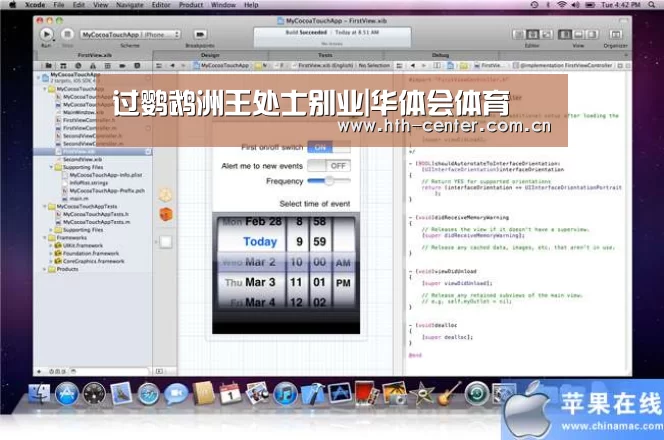Viewport: 664px width, 440px height.
Task: Click FirstView.xib (English) in jump bar
Action: coord(323,66)
